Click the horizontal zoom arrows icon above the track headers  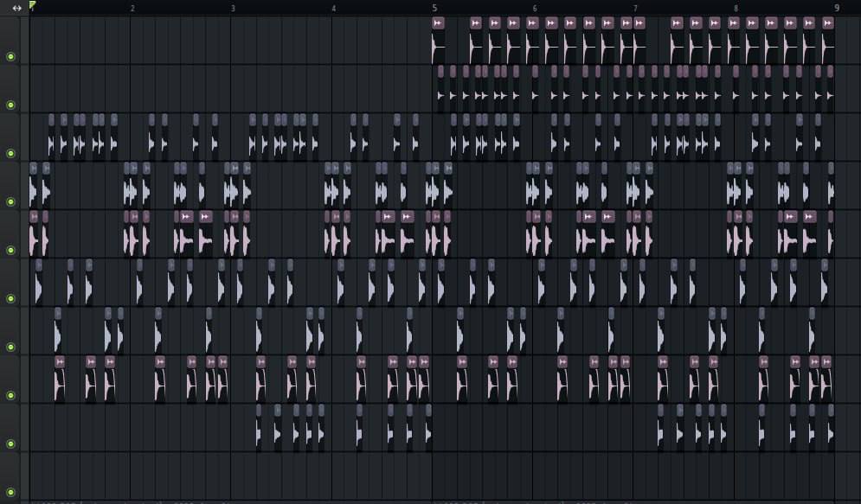[x=16, y=8]
